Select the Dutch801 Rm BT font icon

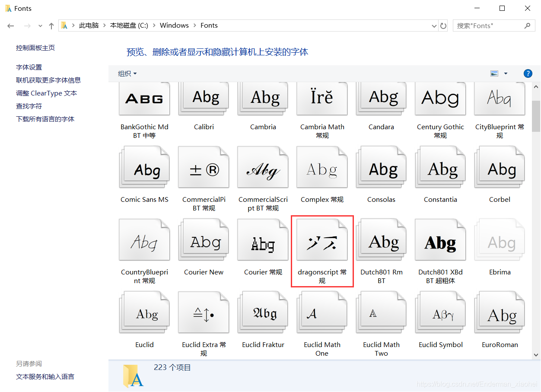pos(381,240)
